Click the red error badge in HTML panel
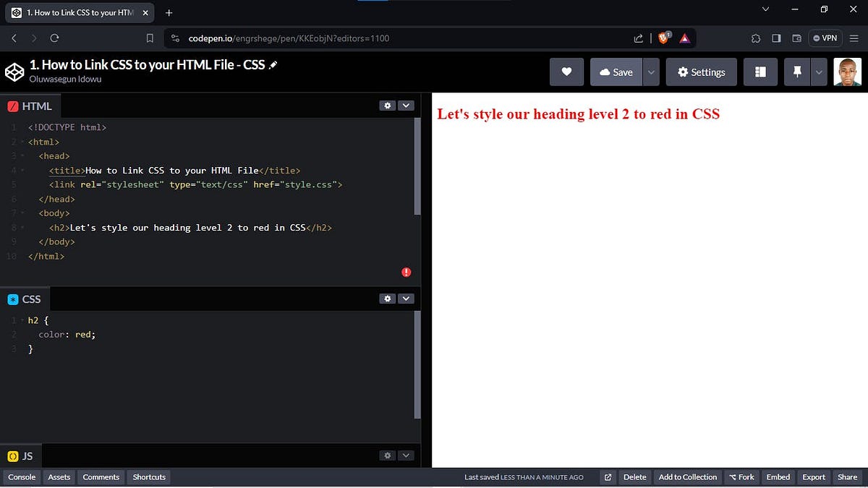This screenshot has width=868, height=488. point(406,272)
